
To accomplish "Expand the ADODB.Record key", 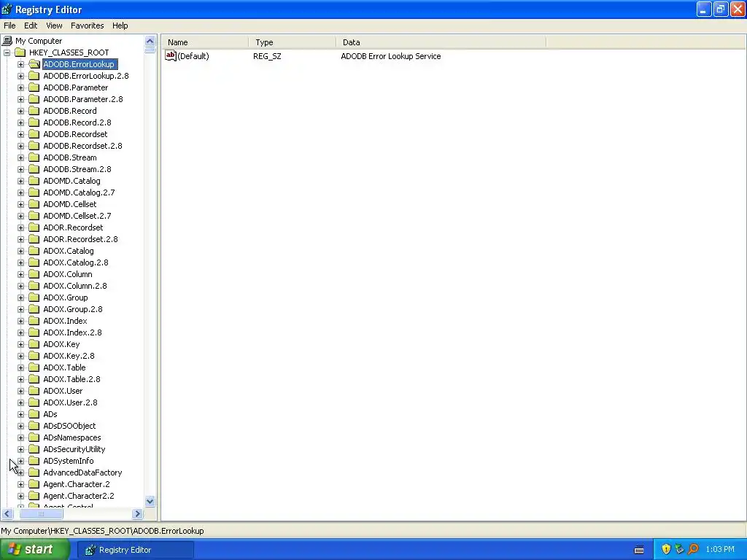I will 20,111.
